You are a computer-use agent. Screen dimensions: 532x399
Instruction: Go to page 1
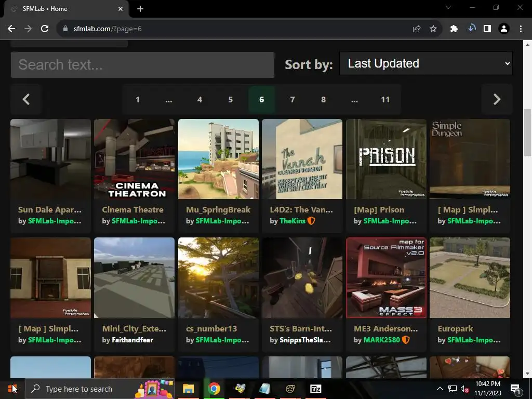(x=137, y=99)
